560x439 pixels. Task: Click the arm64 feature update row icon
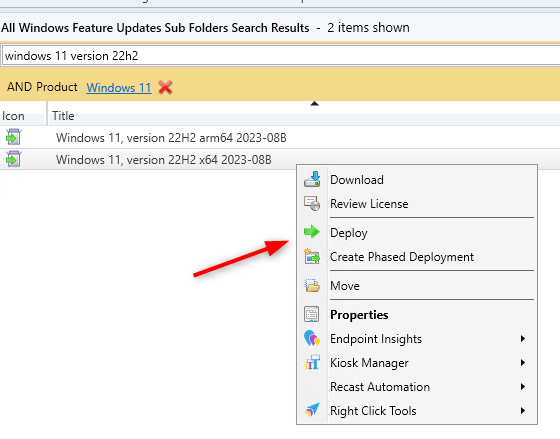click(x=14, y=137)
